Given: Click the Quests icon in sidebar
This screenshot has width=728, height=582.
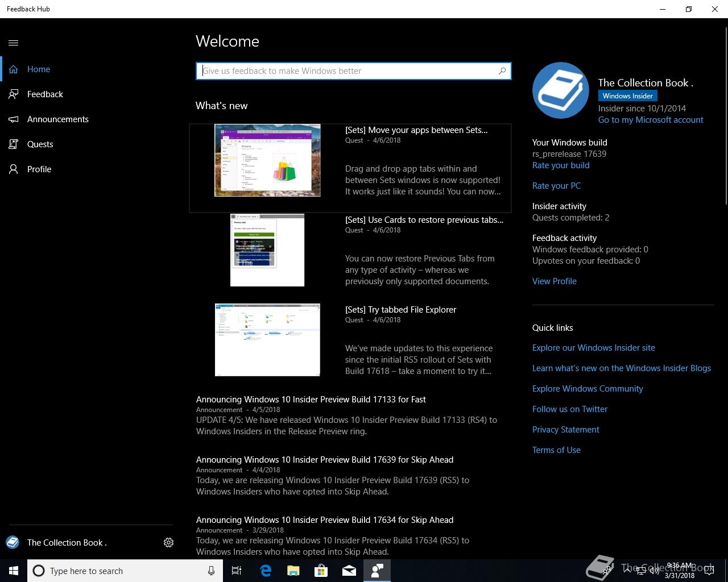Looking at the screenshot, I should 14,144.
